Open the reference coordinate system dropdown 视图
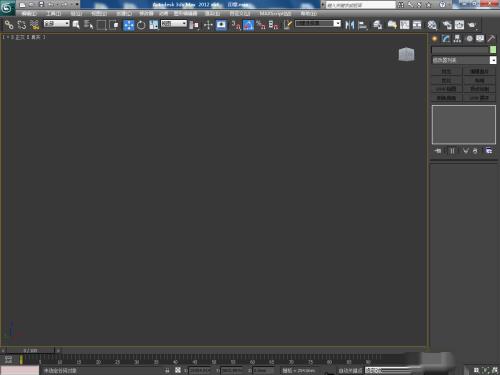The width and height of the screenshot is (500, 375). 174,24
